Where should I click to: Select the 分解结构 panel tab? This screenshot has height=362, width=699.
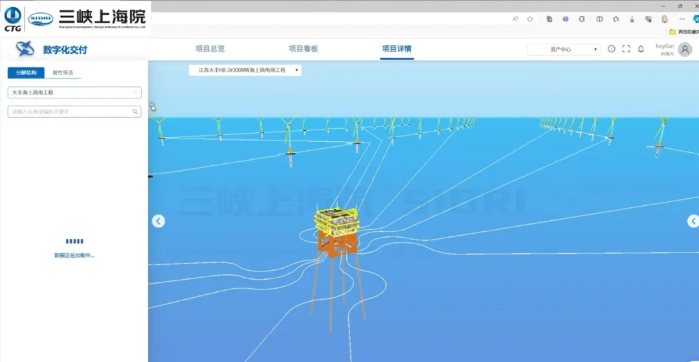pos(26,73)
